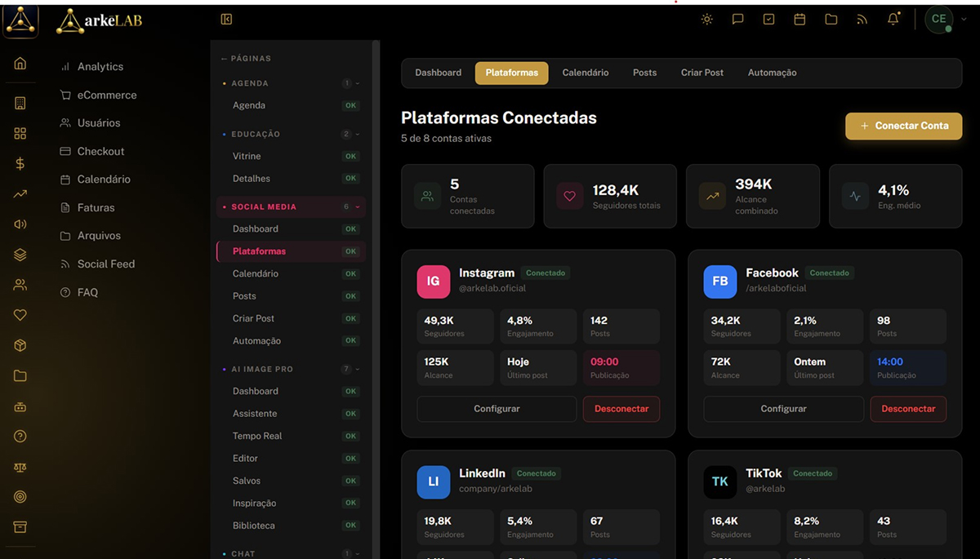Open the archive box icon in the rail
Image resolution: width=980 pixels, height=559 pixels.
tap(20, 526)
